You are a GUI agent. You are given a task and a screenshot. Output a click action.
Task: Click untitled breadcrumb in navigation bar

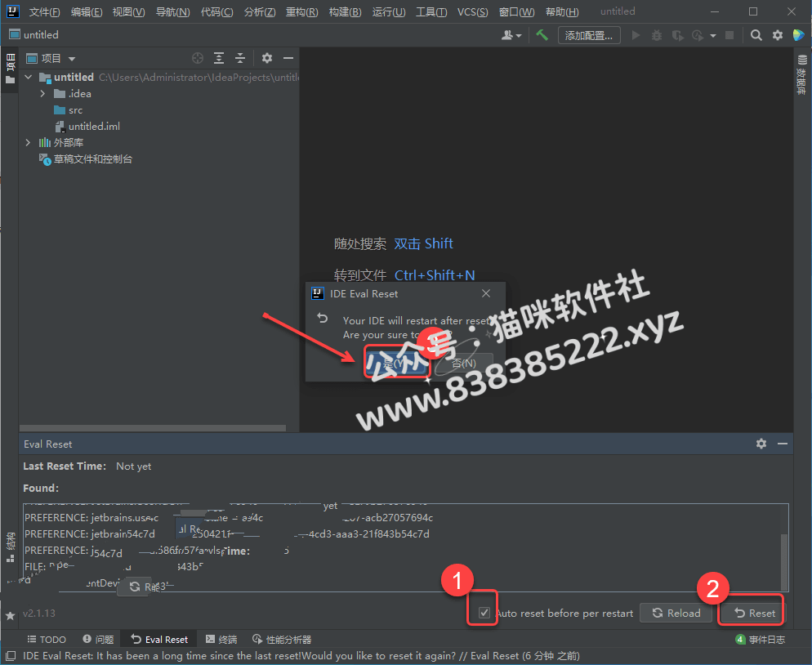click(34, 34)
